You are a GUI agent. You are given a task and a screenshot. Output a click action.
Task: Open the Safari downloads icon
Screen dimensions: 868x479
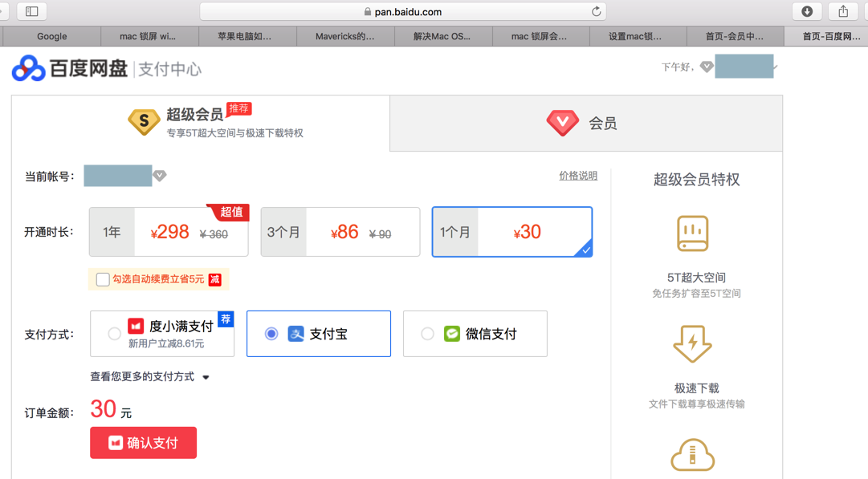click(x=807, y=11)
